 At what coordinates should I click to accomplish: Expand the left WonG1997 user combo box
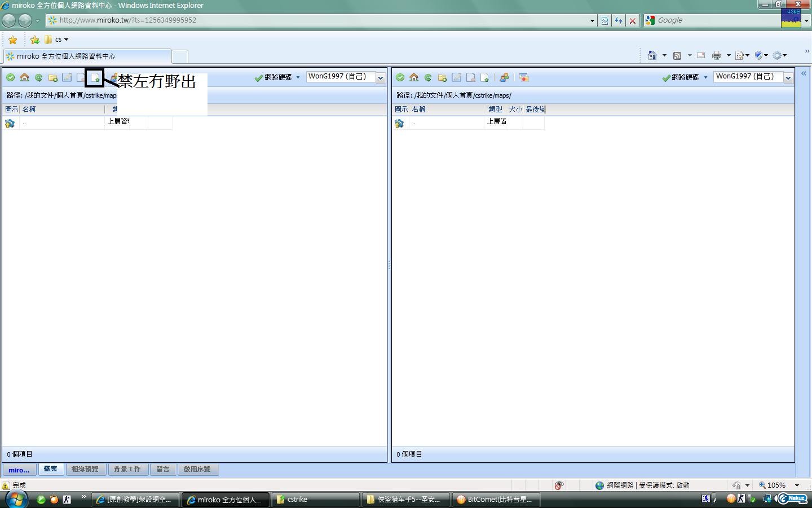[x=381, y=78]
